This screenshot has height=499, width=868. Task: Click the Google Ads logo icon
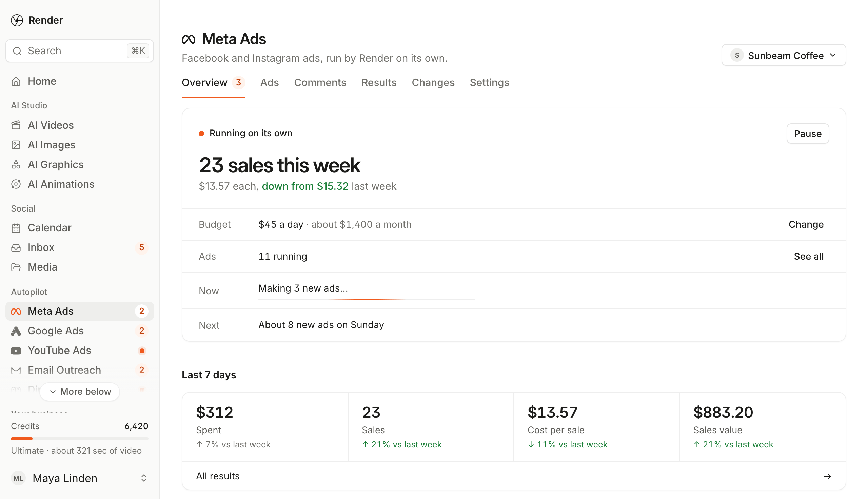pyautogui.click(x=16, y=331)
